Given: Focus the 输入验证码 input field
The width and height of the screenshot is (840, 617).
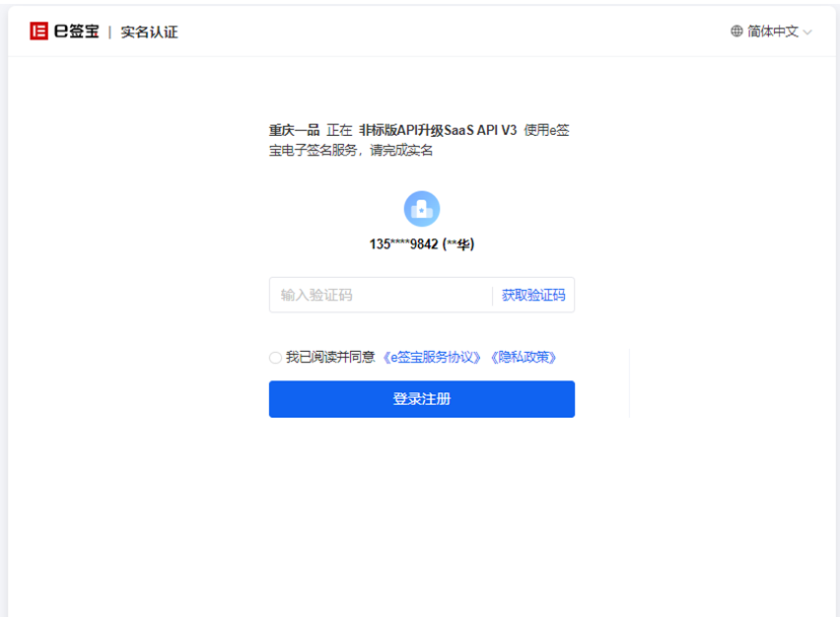Looking at the screenshot, I should [x=381, y=295].
